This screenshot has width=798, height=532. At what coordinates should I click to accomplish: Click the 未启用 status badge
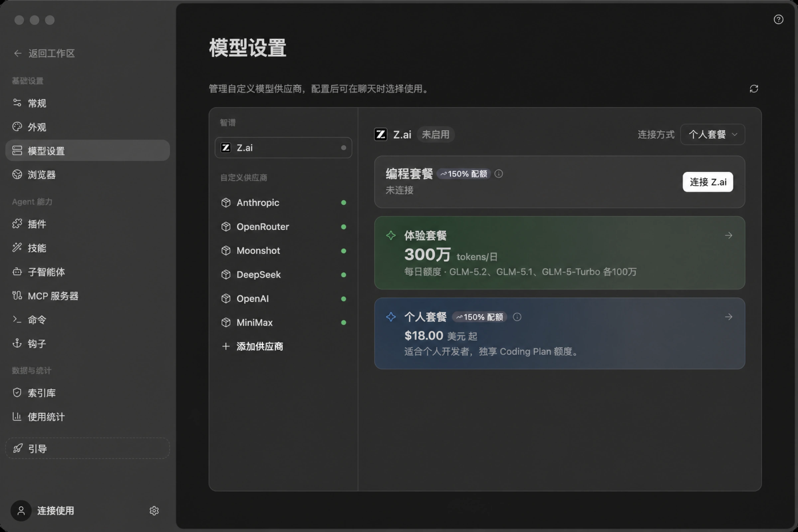[435, 134]
